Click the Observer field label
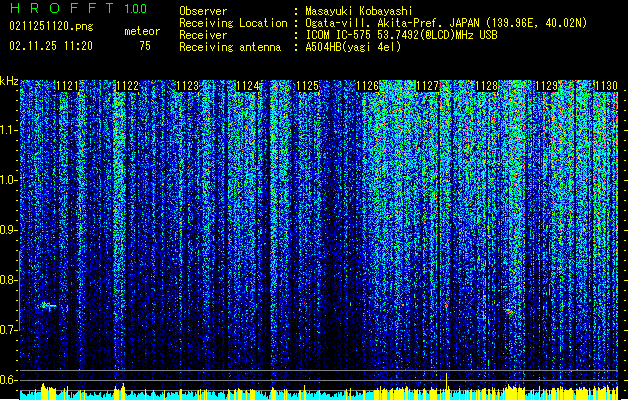Screen dimensions: 629x400 pyautogui.click(x=203, y=11)
